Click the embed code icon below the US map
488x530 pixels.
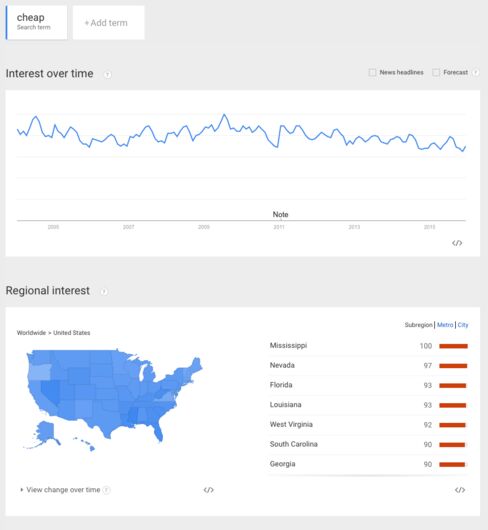click(x=209, y=490)
